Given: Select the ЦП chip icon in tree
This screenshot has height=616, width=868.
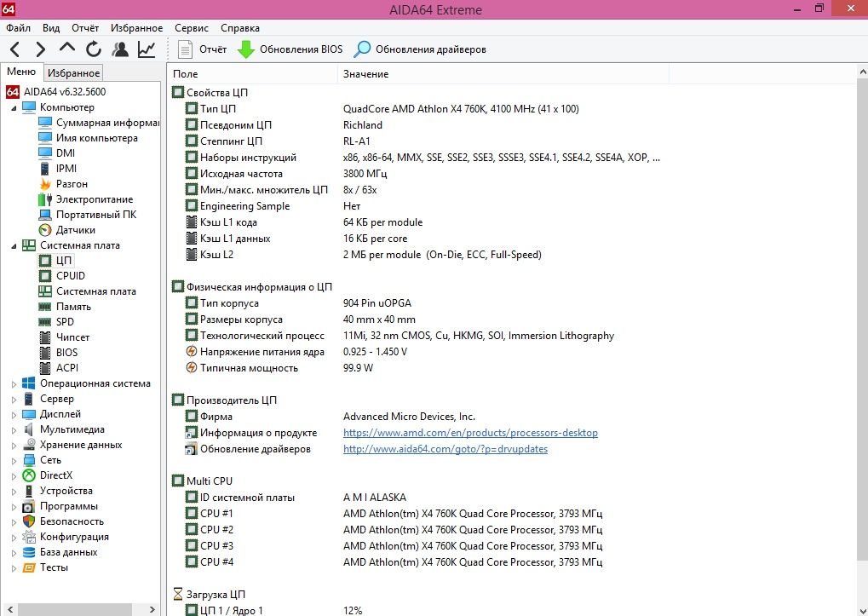Looking at the screenshot, I should tap(45, 261).
